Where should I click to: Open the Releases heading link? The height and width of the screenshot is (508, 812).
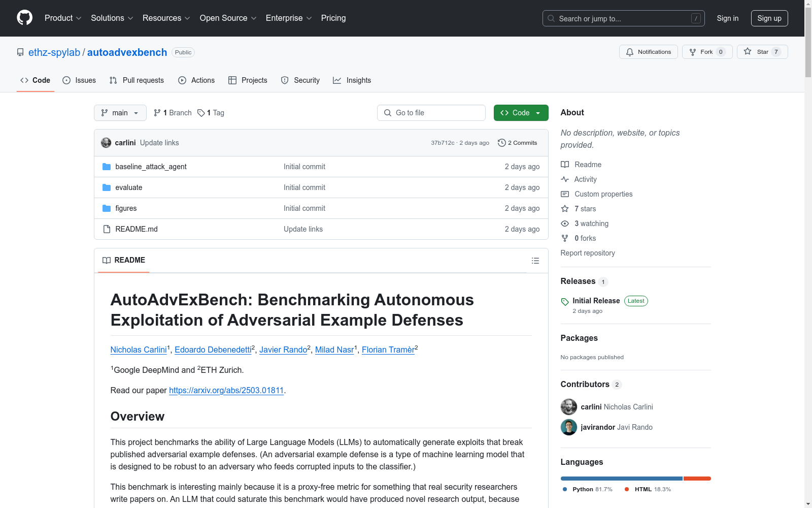584,281
